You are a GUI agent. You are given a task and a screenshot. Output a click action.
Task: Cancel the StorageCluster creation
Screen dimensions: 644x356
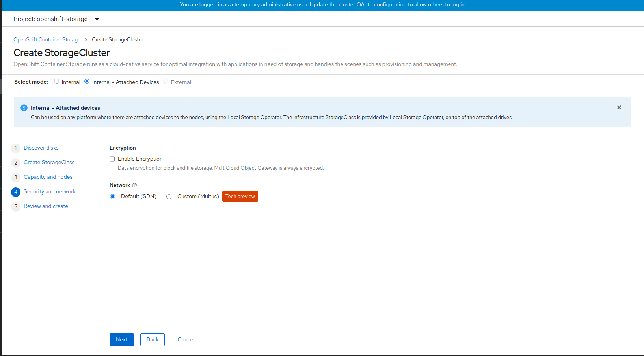click(x=186, y=339)
